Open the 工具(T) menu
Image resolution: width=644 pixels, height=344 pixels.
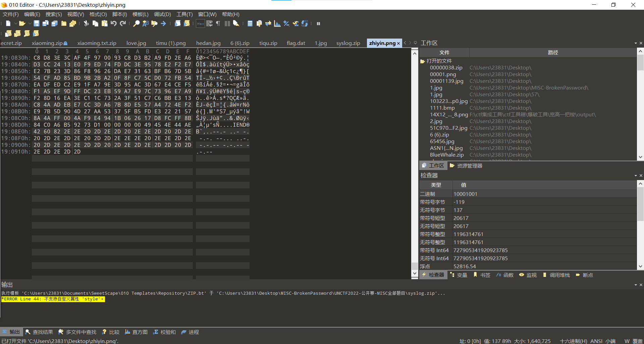pyautogui.click(x=184, y=14)
